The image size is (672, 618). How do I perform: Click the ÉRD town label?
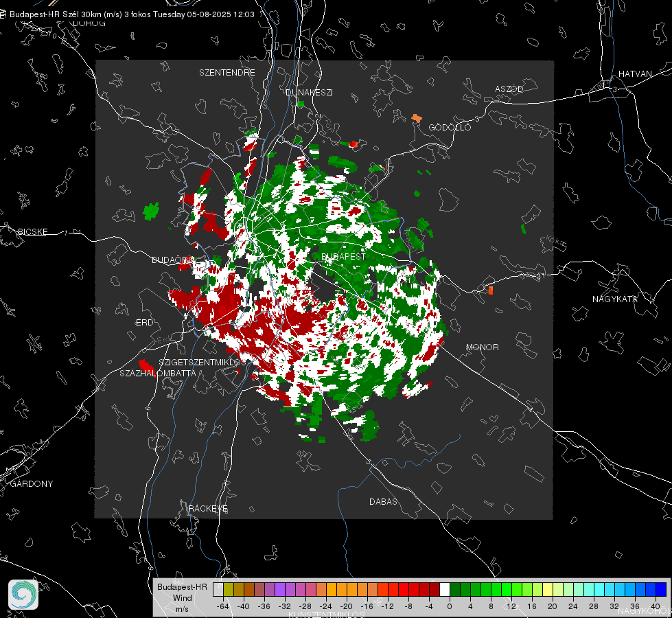click(144, 323)
